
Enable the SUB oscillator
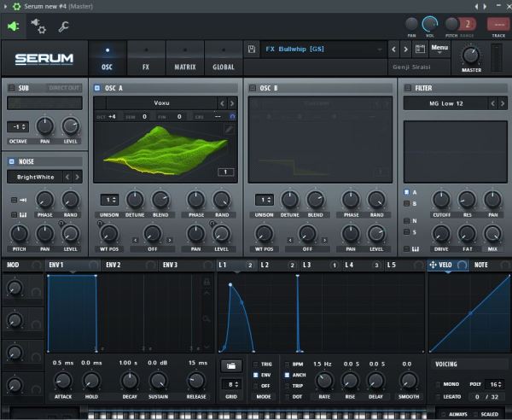point(12,88)
